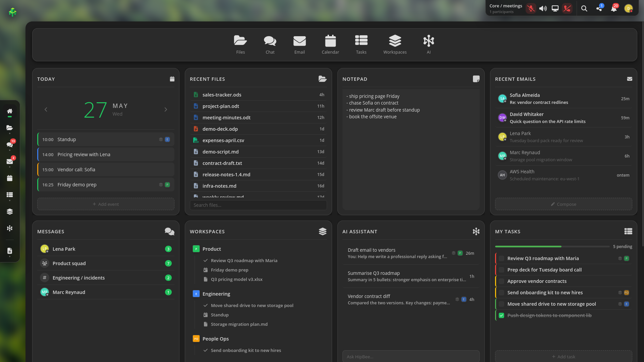Open the 15:00 Vendor call: Sofia event

click(106, 170)
